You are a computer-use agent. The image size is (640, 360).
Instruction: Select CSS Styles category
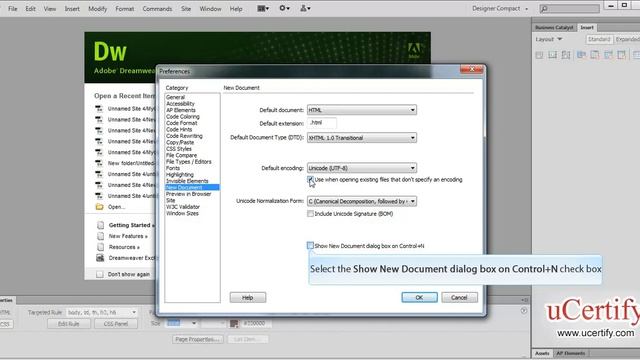click(x=179, y=149)
